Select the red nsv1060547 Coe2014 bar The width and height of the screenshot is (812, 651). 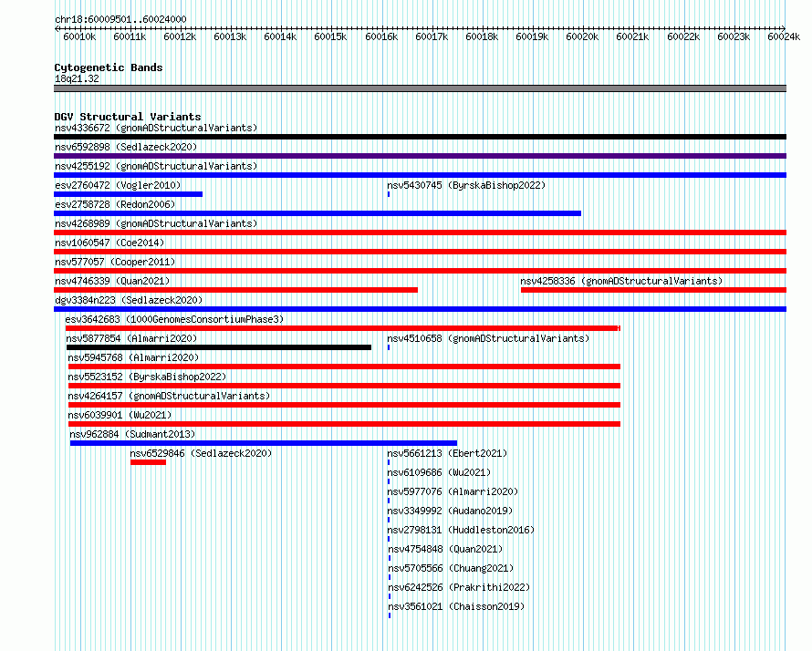420,252
